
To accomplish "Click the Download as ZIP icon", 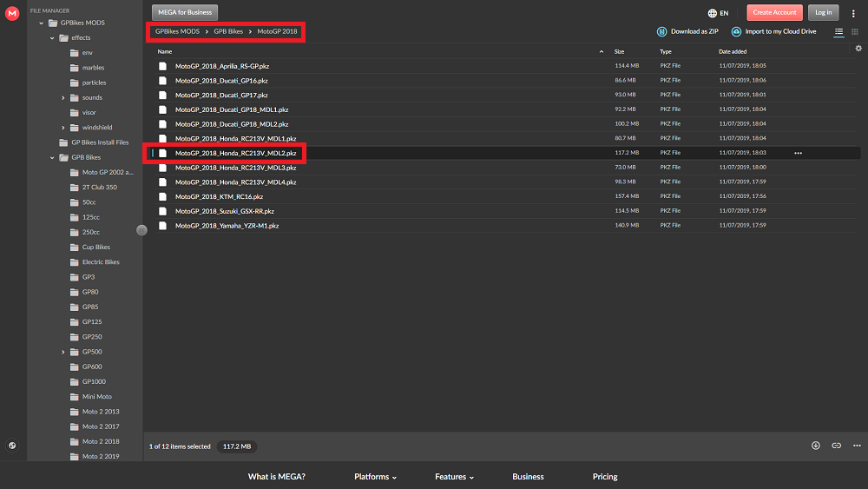I will pos(661,31).
